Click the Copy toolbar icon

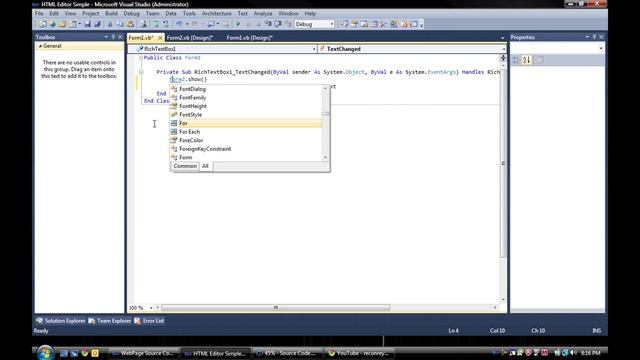click(120, 24)
